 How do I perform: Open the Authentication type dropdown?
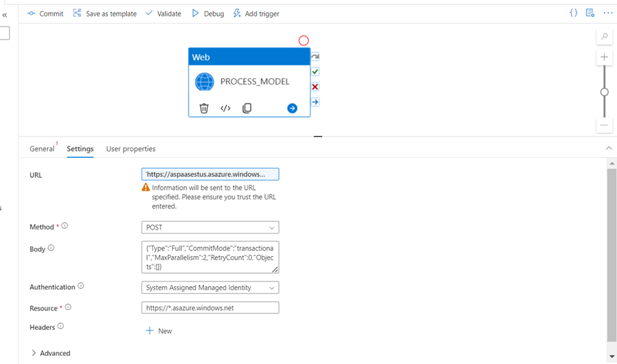(210, 288)
